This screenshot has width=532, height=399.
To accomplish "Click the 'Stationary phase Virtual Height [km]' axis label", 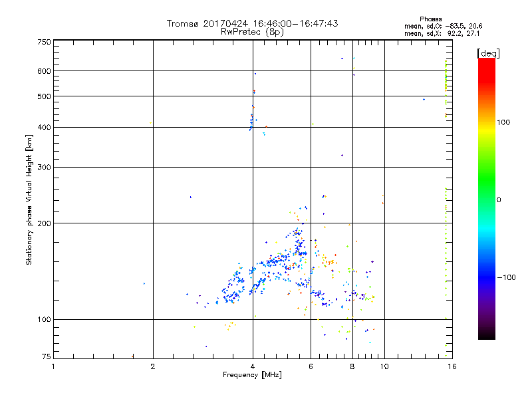I will tap(29, 199).
